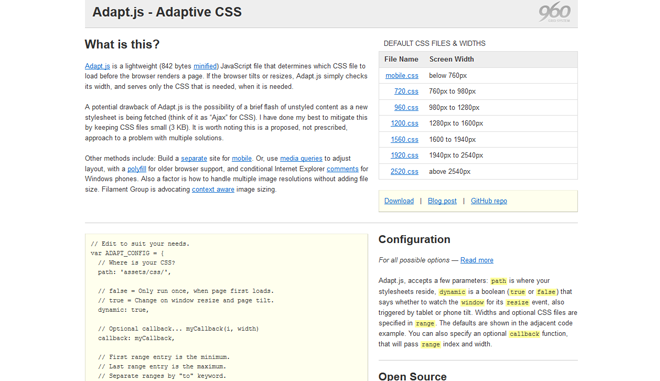Click the context aware link
The height and width of the screenshot is (381, 660).
tap(213, 189)
